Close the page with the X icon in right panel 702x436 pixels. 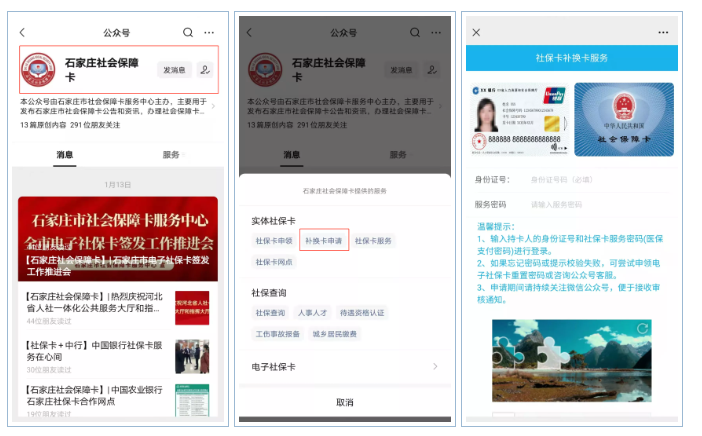[x=476, y=32]
